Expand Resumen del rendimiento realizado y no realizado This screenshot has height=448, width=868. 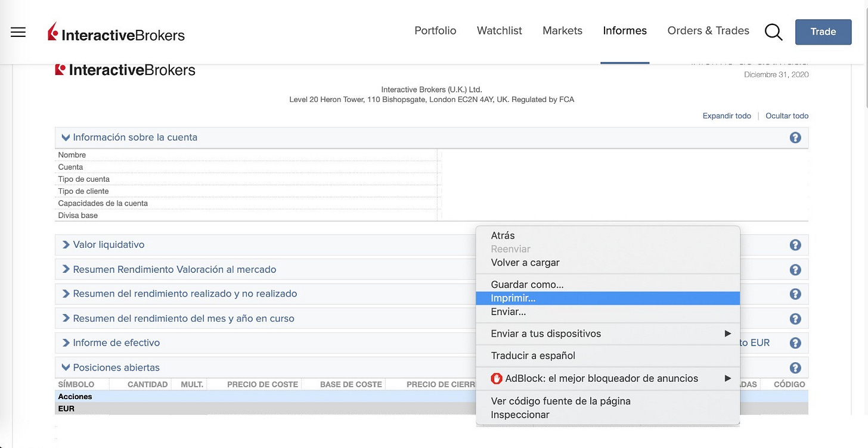pyautogui.click(x=66, y=294)
